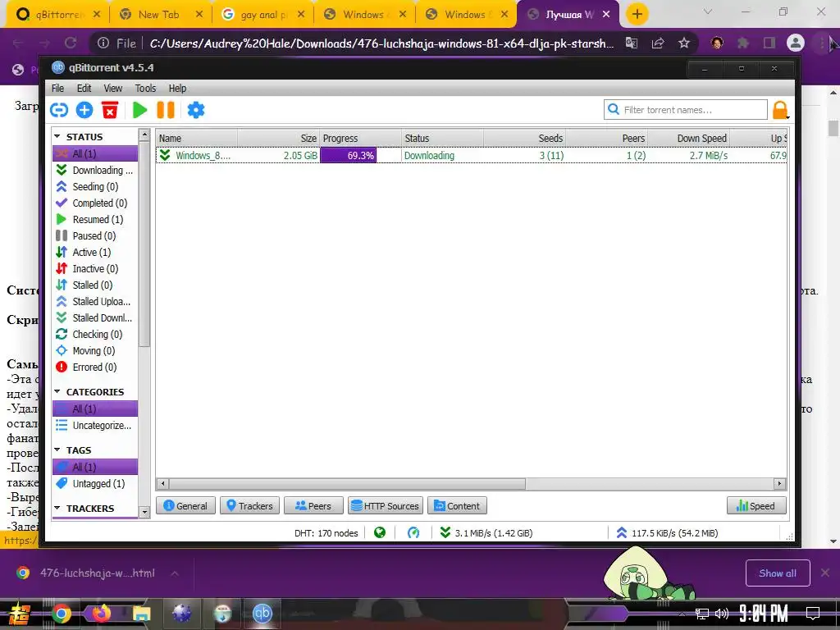Select the Resumed (1) filter
The image size is (840, 630).
[x=95, y=220]
